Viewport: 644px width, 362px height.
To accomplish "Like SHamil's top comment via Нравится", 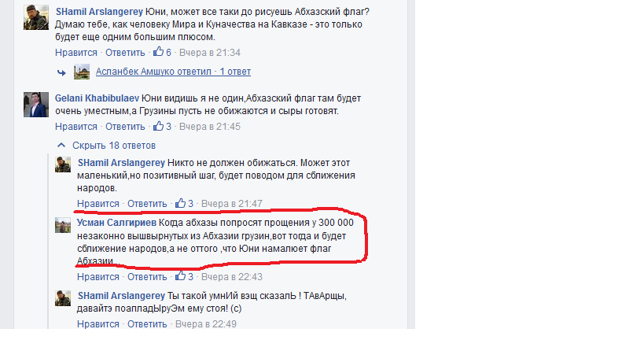I will 76,53.
